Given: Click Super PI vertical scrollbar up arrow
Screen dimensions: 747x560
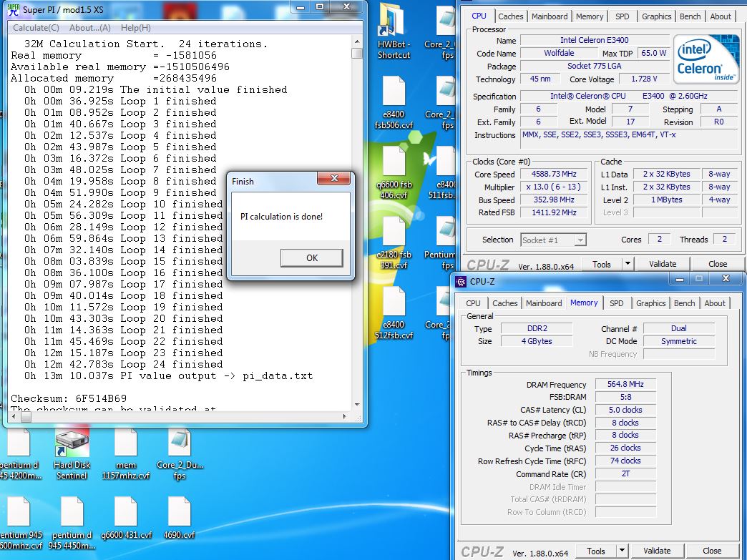Looking at the screenshot, I should pyautogui.click(x=357, y=41).
